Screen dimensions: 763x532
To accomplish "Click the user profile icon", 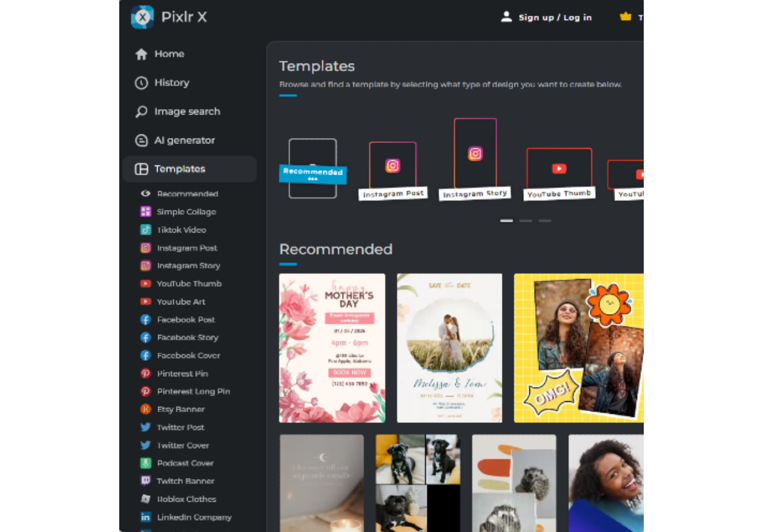I will (x=506, y=17).
